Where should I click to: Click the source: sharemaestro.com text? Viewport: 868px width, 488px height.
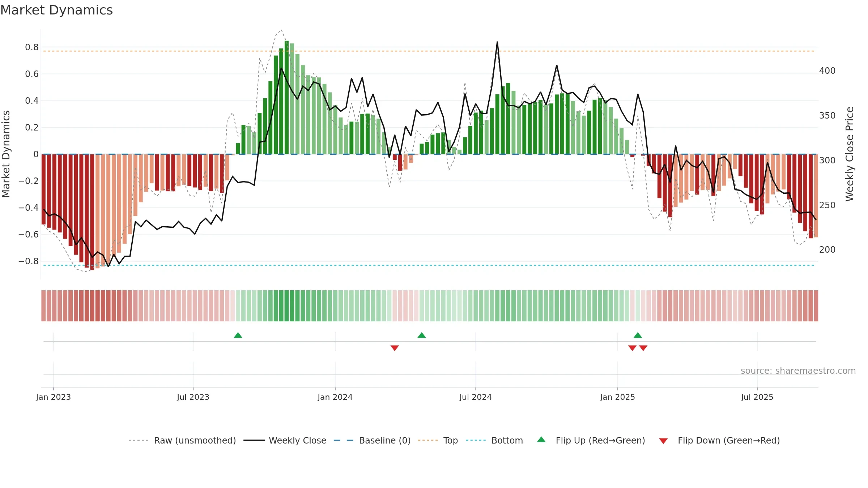point(798,371)
